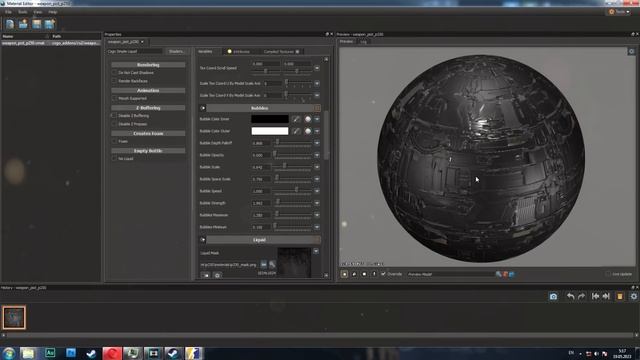
Task: Open the File menu
Action: click(8, 12)
